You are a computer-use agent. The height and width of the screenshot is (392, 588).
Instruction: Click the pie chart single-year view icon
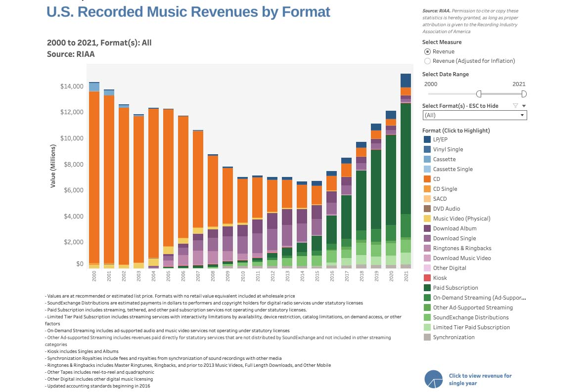click(434, 379)
